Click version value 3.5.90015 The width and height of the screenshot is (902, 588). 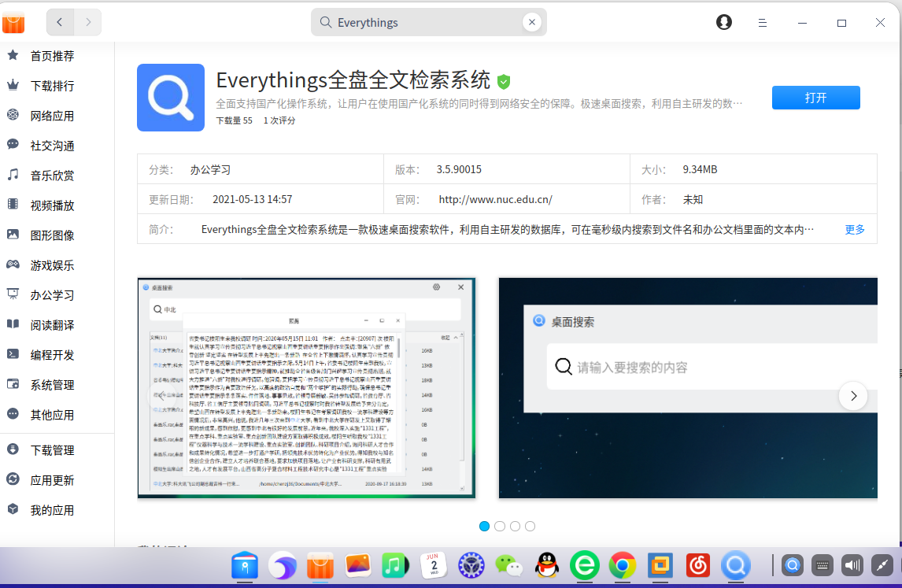click(x=459, y=170)
